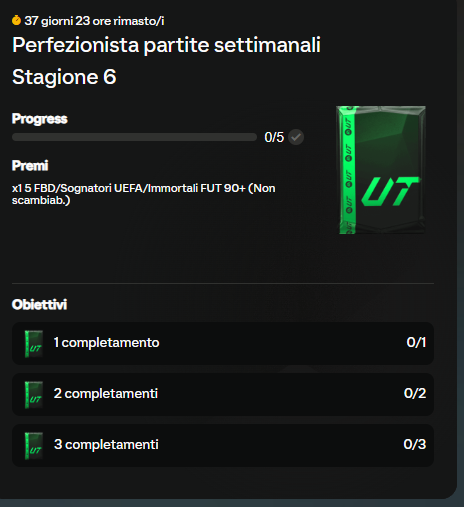Click the 37 giorni 23 ore remaining text

coord(94,21)
